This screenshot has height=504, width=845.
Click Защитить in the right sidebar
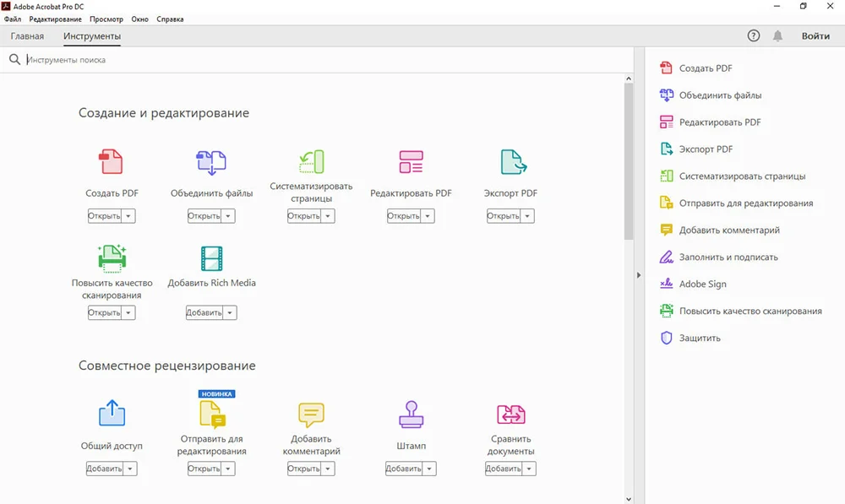(x=700, y=338)
